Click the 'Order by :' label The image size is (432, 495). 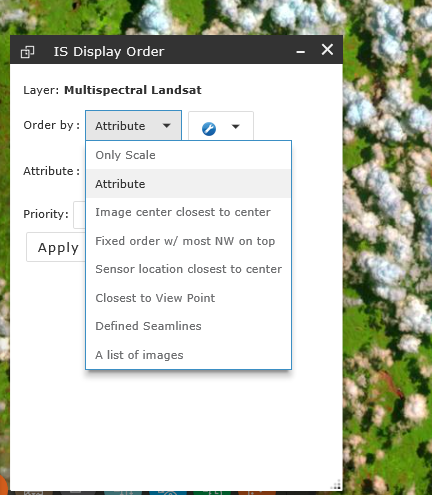(52, 125)
